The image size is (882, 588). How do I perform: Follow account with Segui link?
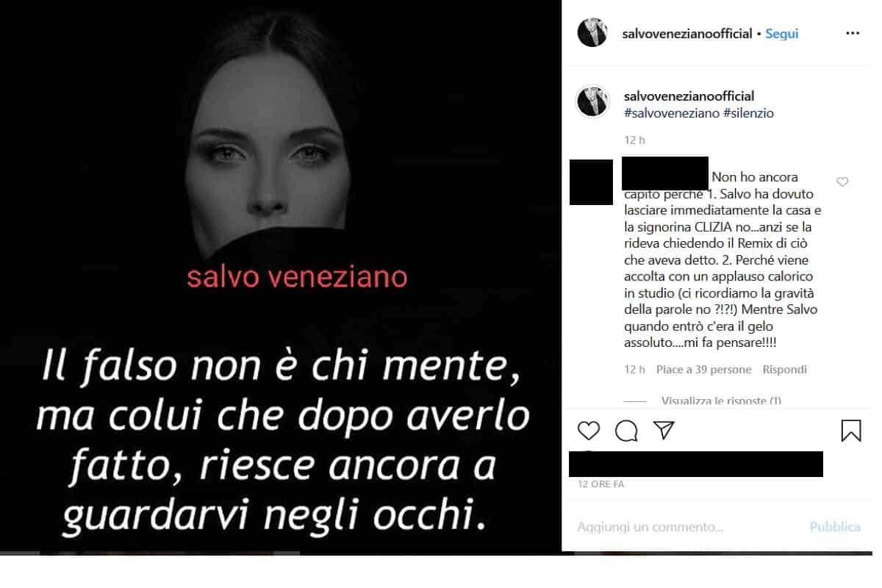pyautogui.click(x=782, y=33)
